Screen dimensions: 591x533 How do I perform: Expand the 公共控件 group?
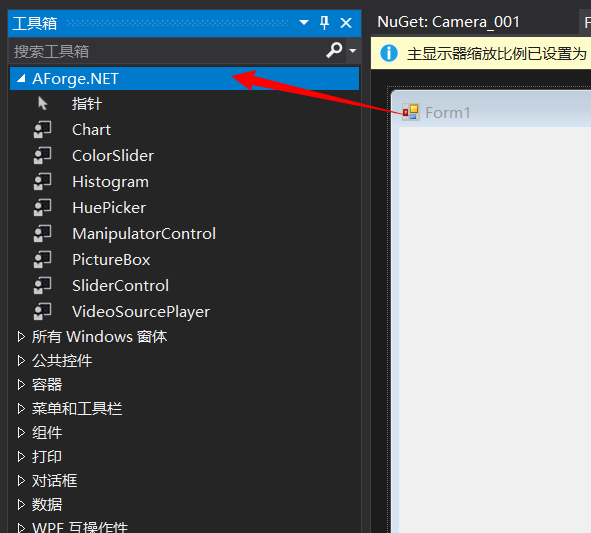(21, 361)
